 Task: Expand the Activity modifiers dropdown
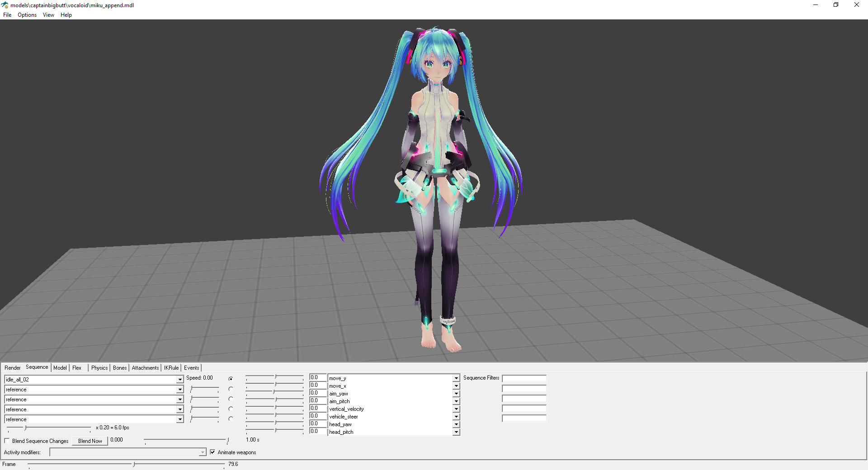[203, 452]
